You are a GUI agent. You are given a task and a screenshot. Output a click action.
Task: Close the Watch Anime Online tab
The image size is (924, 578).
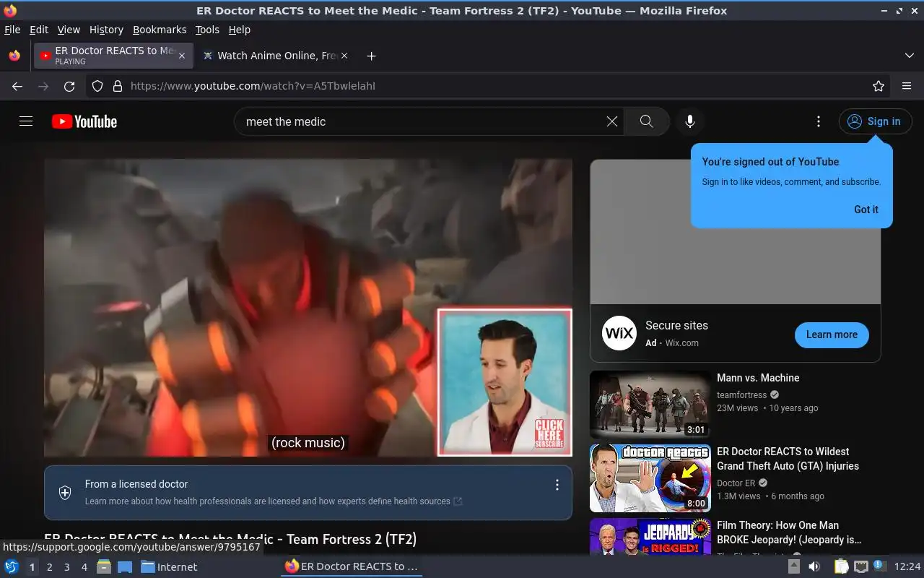(344, 56)
